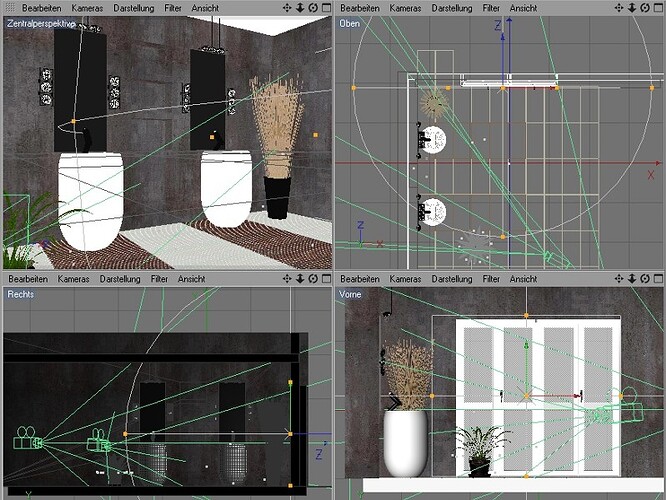Select second camera object in Rechts viewport

[x=99, y=441]
